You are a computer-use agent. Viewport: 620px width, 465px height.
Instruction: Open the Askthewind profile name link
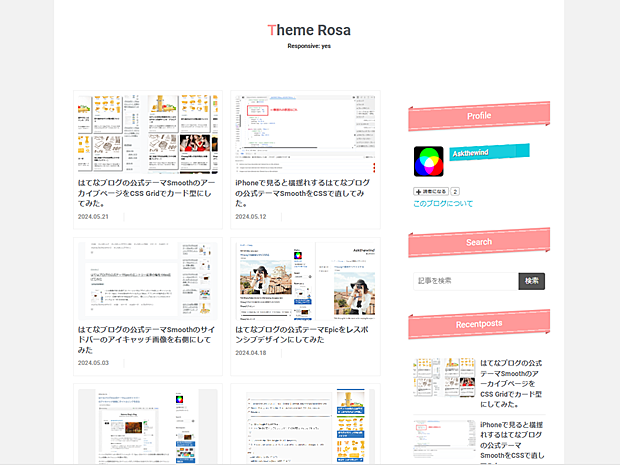coord(470,153)
